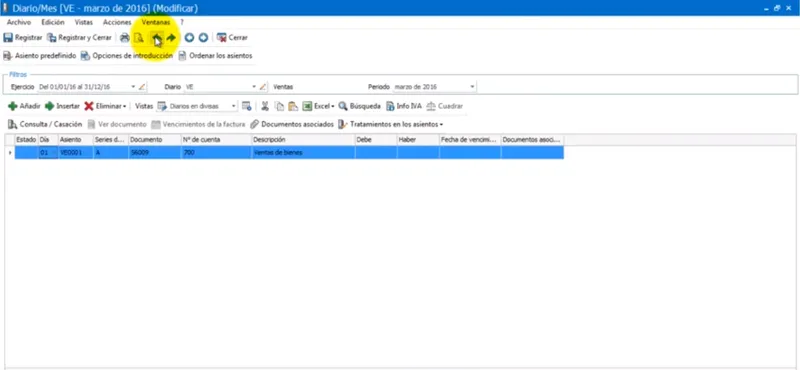Click the view settings icon after Vistas dropdown
The width and height of the screenshot is (800, 370).
[x=246, y=106]
